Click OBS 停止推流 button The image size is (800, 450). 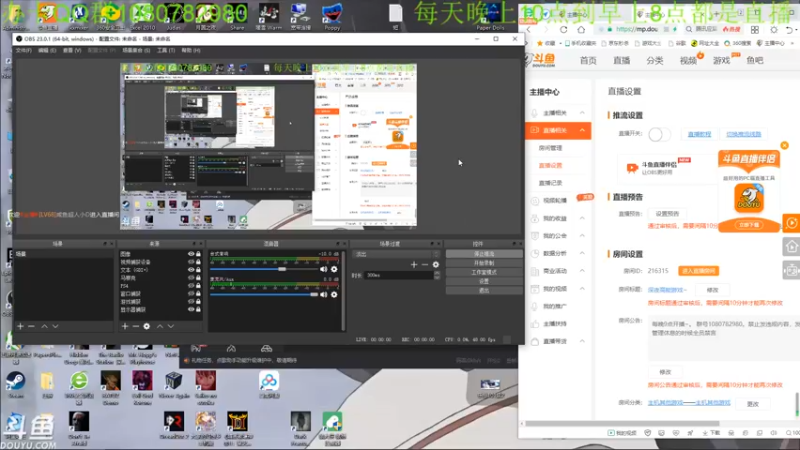tap(484, 254)
